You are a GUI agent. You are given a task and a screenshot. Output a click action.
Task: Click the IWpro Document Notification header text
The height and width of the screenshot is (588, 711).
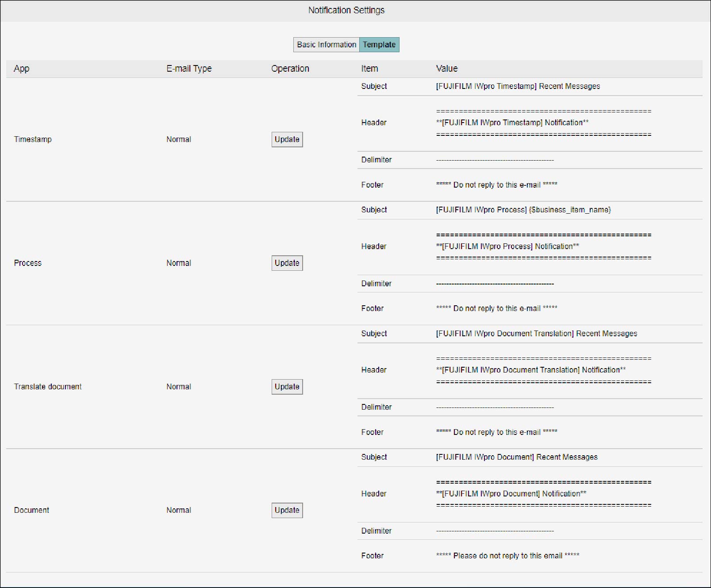511,494
